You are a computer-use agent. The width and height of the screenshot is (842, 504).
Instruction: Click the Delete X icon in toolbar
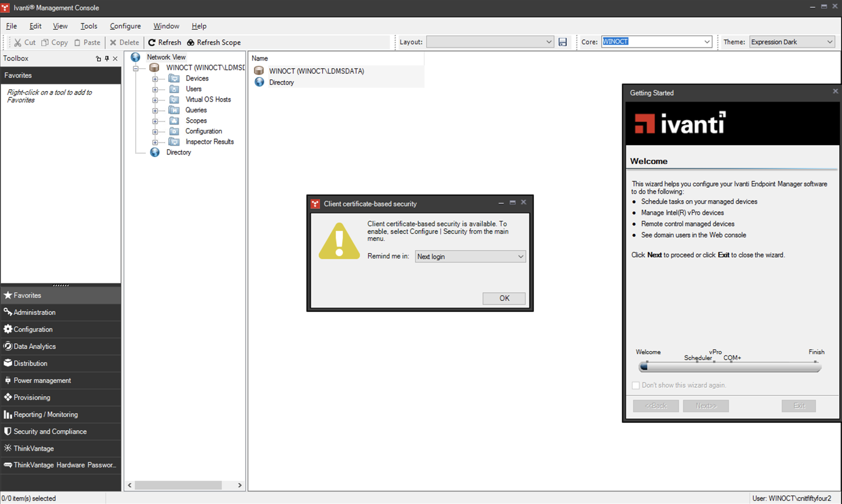pyautogui.click(x=113, y=42)
